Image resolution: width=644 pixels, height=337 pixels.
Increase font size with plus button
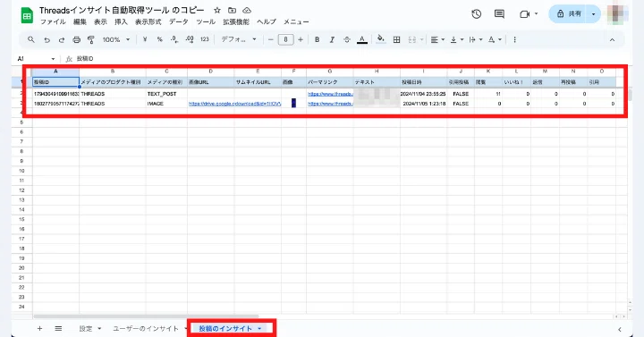point(301,39)
